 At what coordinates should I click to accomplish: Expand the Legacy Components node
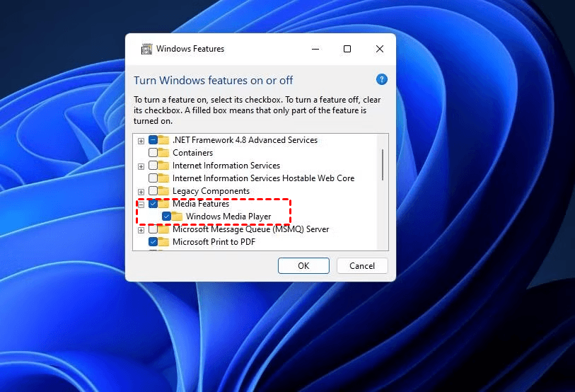point(141,191)
